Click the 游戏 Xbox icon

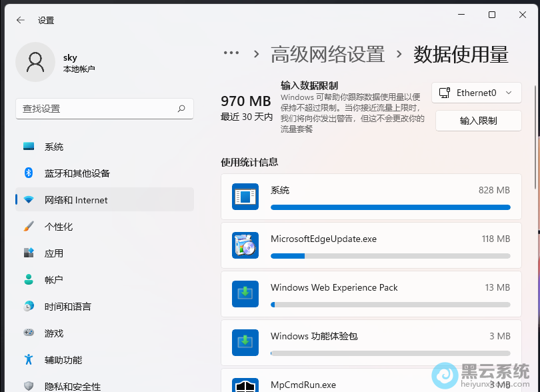click(27, 333)
